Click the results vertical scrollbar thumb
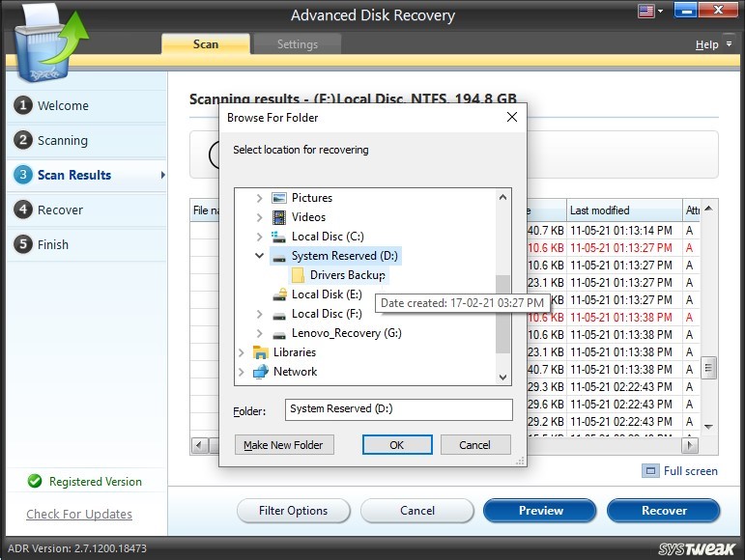Screen dimensions: 745x560 [x=708, y=368]
